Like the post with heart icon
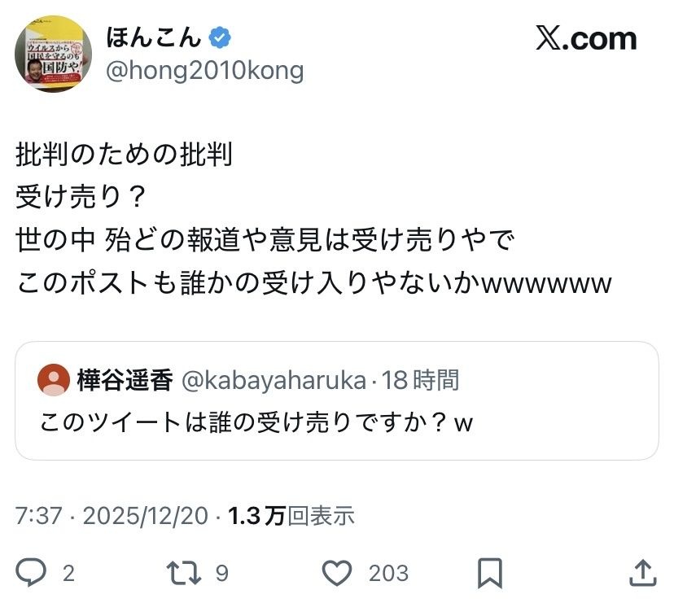Screen dimensions: 674x616 pyautogui.click(x=336, y=574)
